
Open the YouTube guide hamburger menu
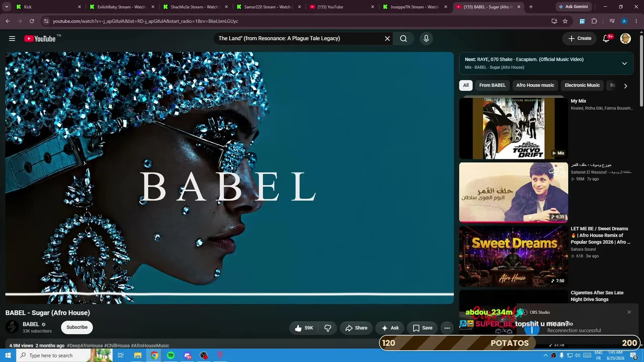[x=12, y=39]
